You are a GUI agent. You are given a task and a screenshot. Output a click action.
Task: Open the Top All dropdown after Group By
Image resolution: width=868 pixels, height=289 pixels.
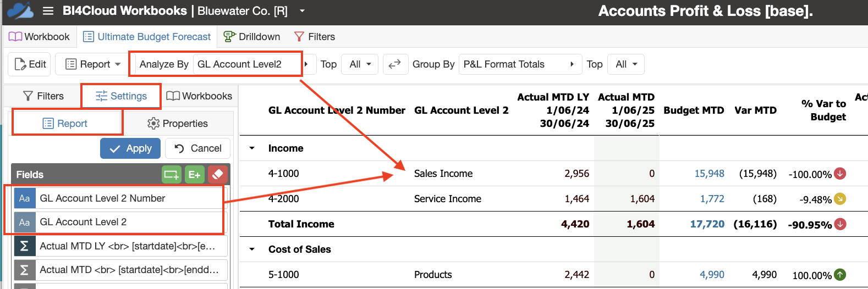[626, 64]
